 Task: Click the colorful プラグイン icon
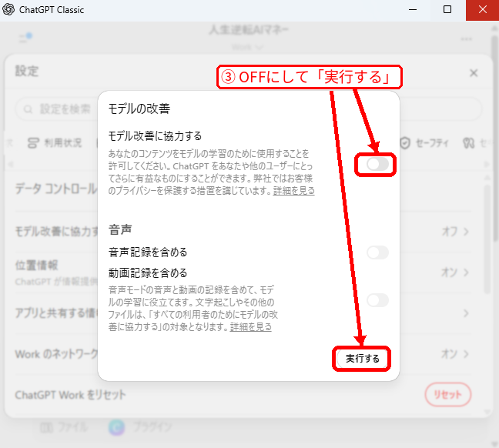pos(116,428)
